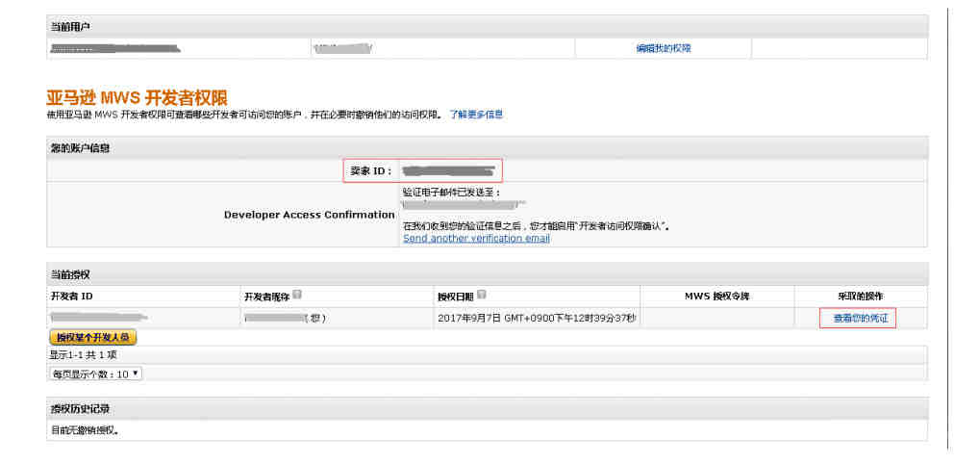980x465 pixels.
Task: Click the help icon beside 开发者昵称
Action: point(297,295)
